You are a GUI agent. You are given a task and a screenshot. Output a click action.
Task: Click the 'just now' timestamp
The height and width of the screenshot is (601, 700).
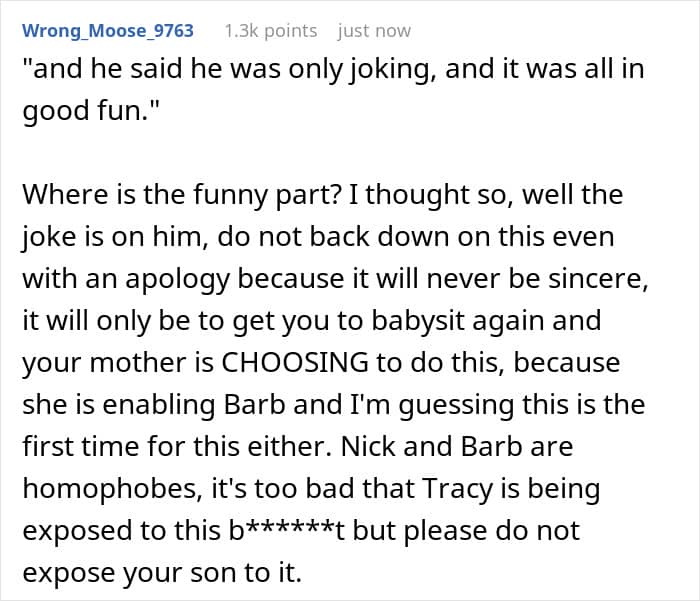pyautogui.click(x=374, y=31)
